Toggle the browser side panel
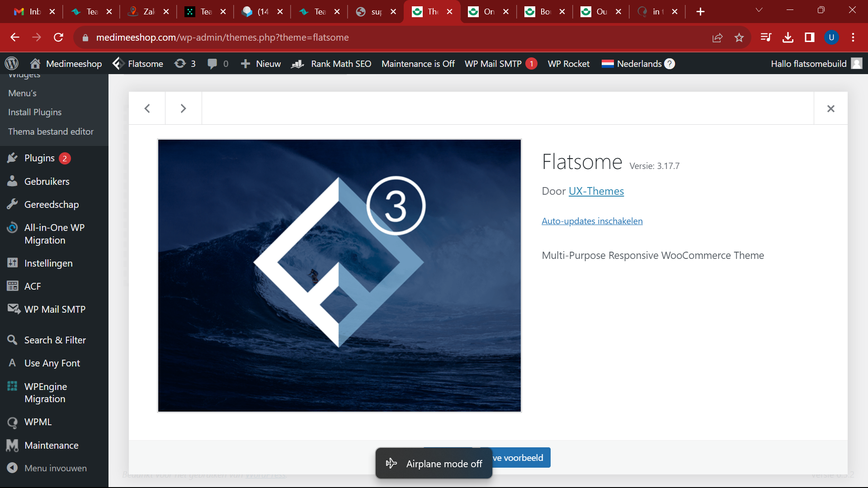 point(810,38)
